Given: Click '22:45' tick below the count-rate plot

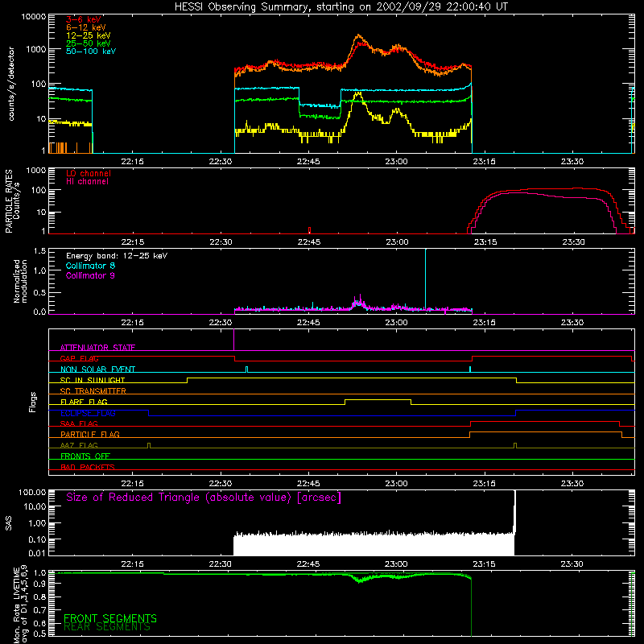Looking at the screenshot, I should pos(308,162).
